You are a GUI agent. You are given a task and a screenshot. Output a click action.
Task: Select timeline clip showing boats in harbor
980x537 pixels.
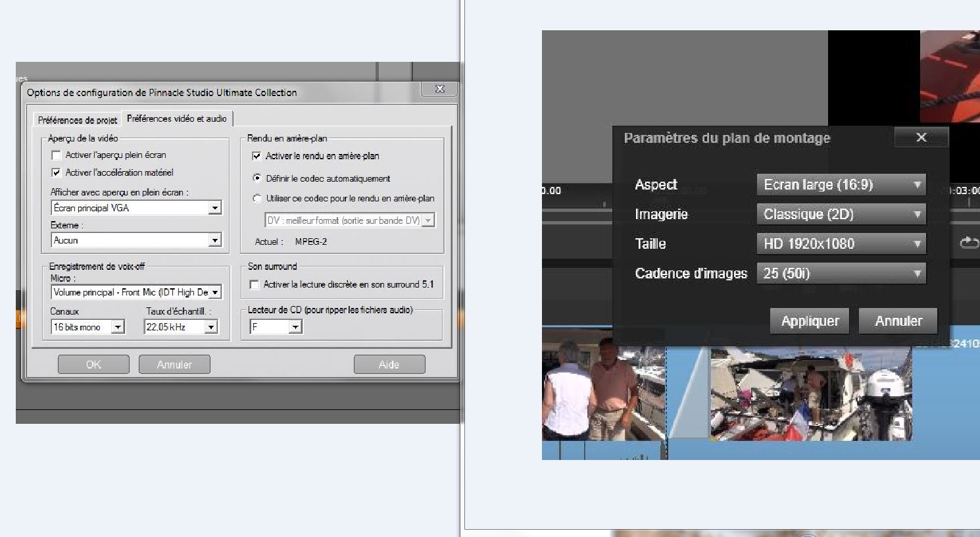(x=811, y=394)
